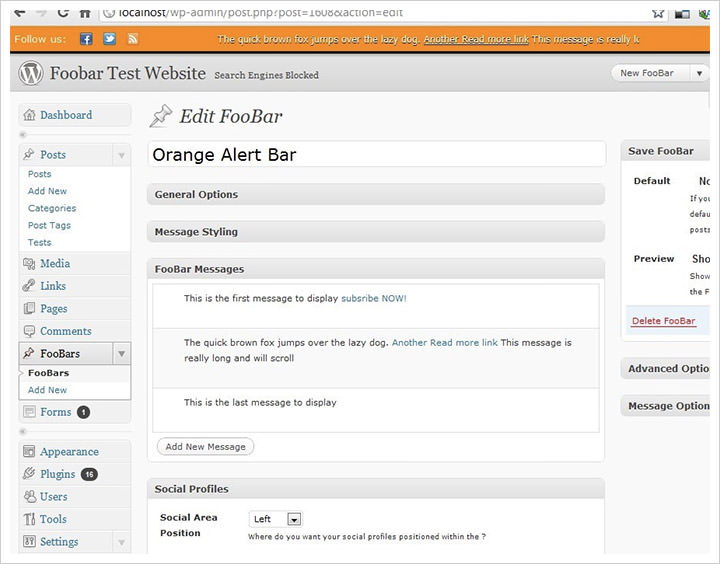Click the Plugins update count badge

pyautogui.click(x=89, y=474)
